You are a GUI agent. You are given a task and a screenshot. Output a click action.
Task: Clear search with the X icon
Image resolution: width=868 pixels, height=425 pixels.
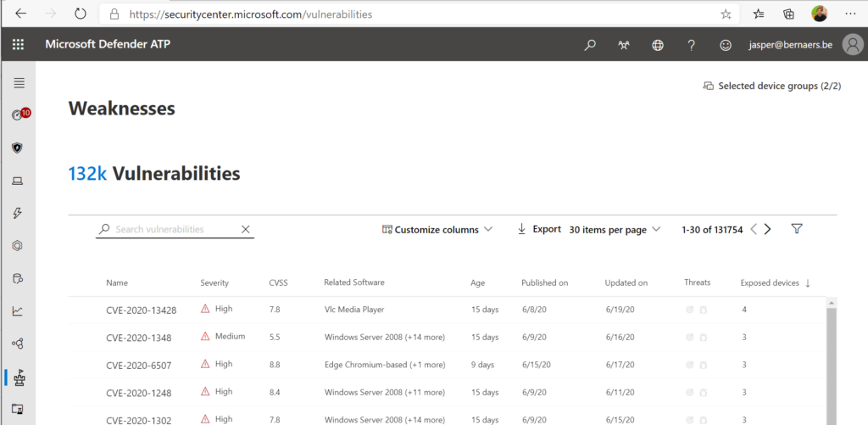click(246, 229)
